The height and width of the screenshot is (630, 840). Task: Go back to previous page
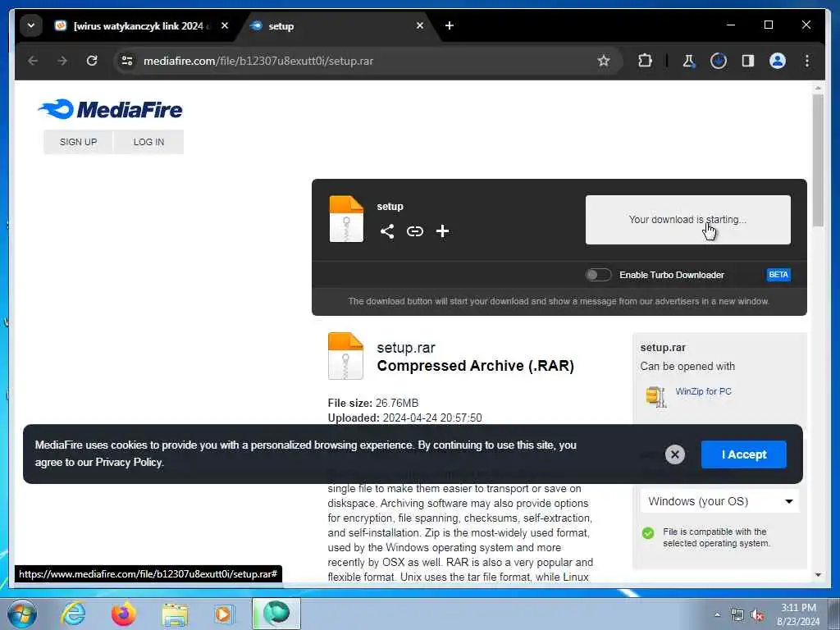(33, 61)
